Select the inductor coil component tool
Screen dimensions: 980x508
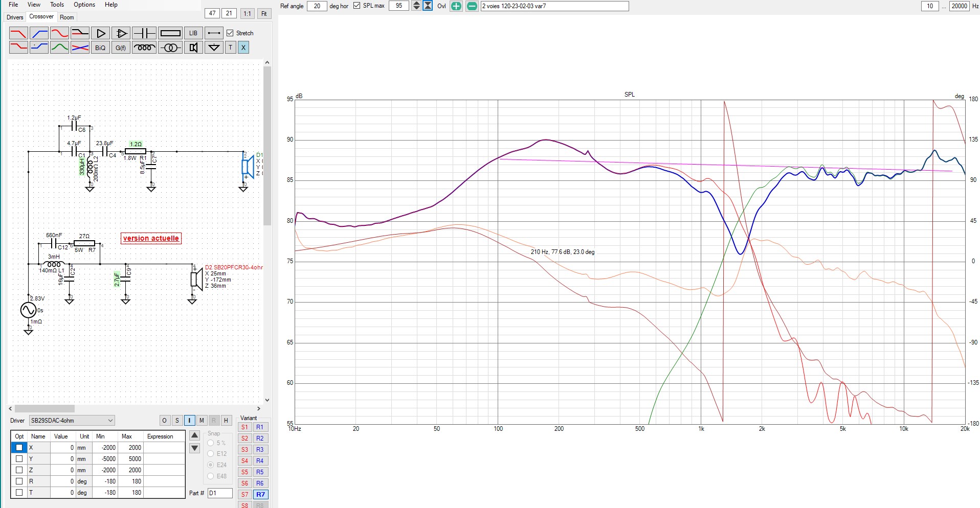[144, 48]
